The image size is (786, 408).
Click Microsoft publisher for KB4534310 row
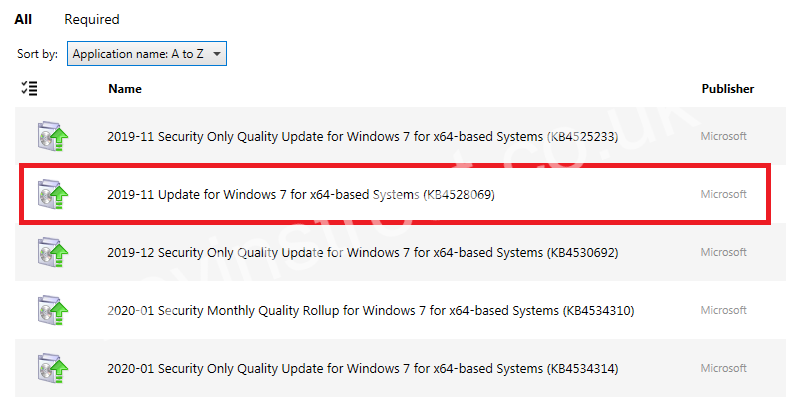point(723,310)
